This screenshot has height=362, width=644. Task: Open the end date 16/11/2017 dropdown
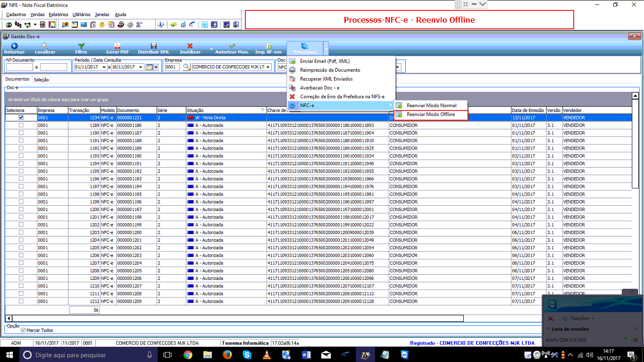pos(141,67)
